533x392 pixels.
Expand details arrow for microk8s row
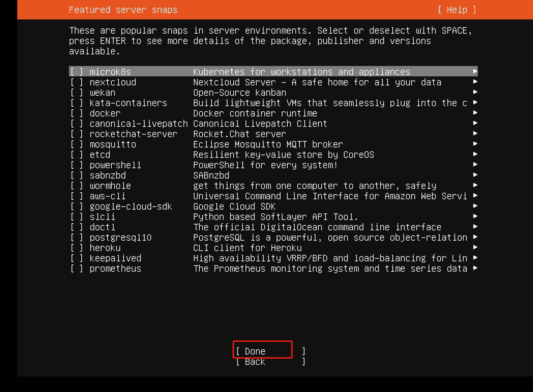tap(475, 71)
